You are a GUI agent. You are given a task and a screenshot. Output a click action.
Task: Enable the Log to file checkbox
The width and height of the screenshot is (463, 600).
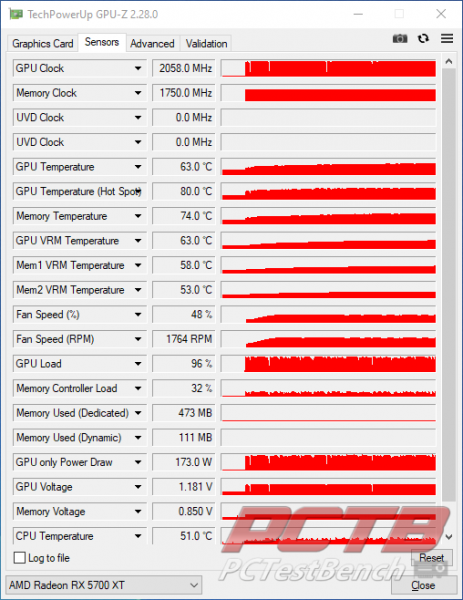tap(20, 558)
